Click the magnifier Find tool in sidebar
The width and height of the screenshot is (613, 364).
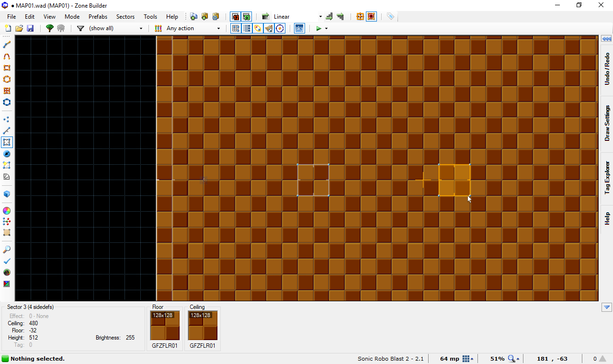click(x=7, y=250)
